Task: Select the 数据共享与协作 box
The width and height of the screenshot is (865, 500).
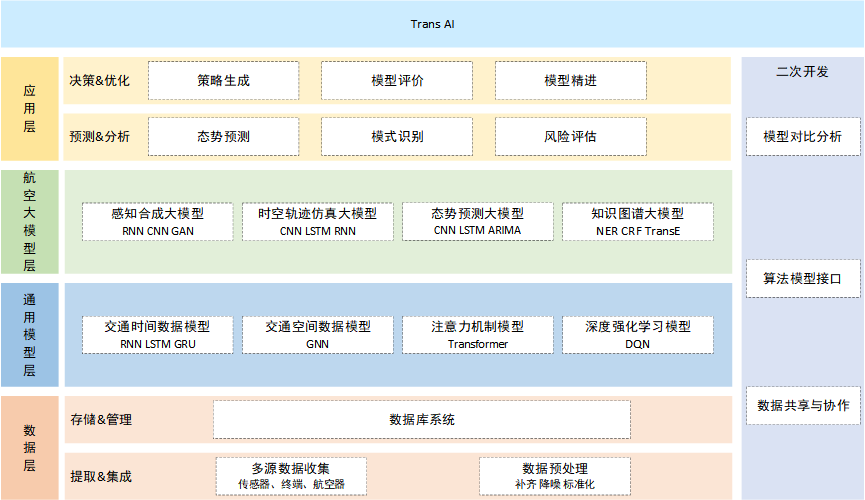Action: pyautogui.click(x=803, y=406)
